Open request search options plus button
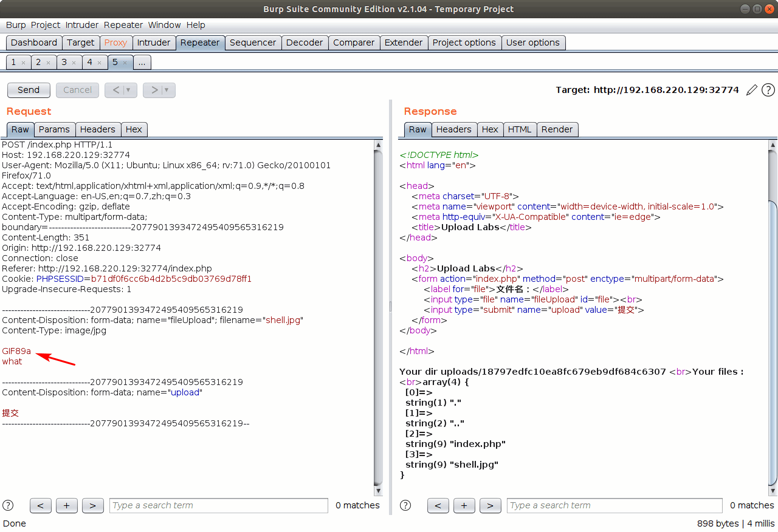This screenshot has width=778, height=532. pyautogui.click(x=67, y=505)
